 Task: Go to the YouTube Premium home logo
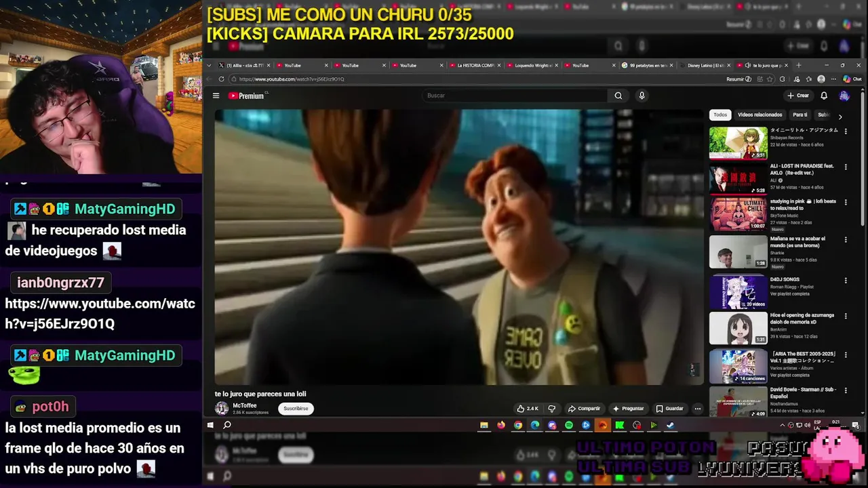[x=247, y=96]
